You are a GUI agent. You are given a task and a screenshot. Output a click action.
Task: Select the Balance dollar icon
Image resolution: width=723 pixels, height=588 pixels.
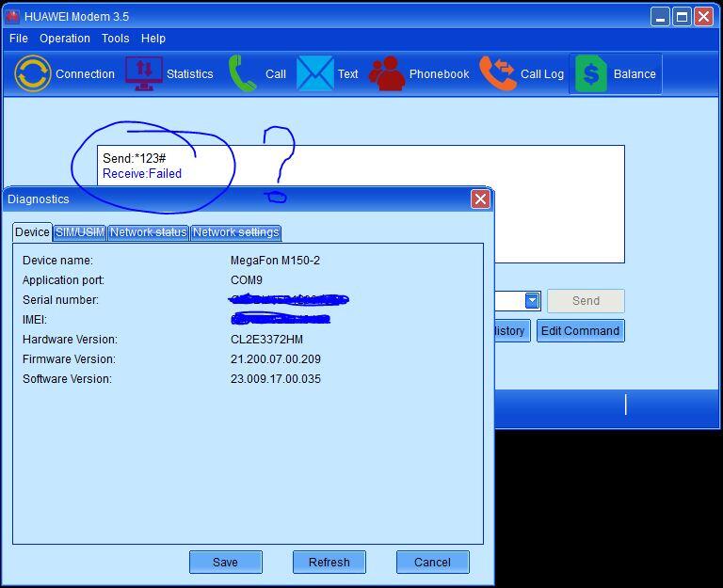pyautogui.click(x=591, y=73)
